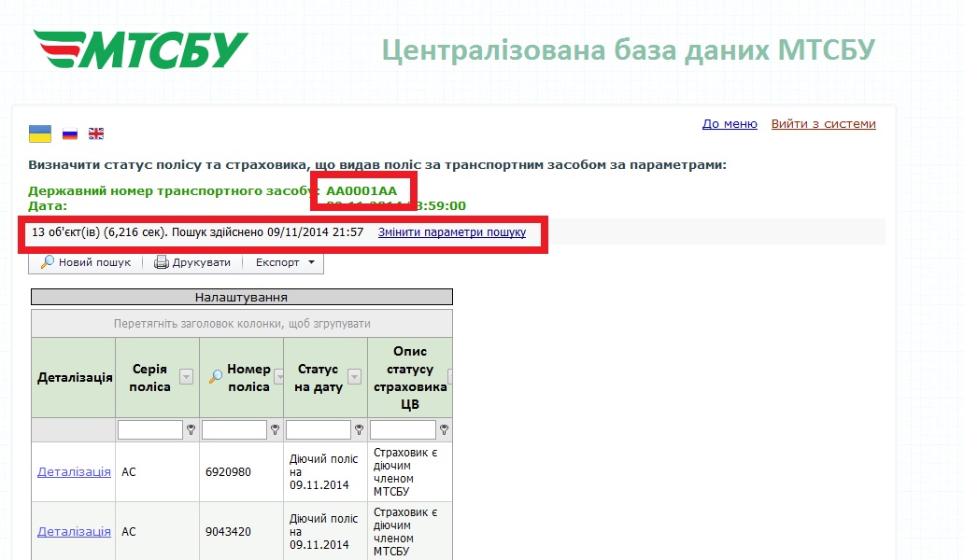Expand the Серія поліса column dropdown
The width and height of the screenshot is (964, 560).
coord(186,377)
